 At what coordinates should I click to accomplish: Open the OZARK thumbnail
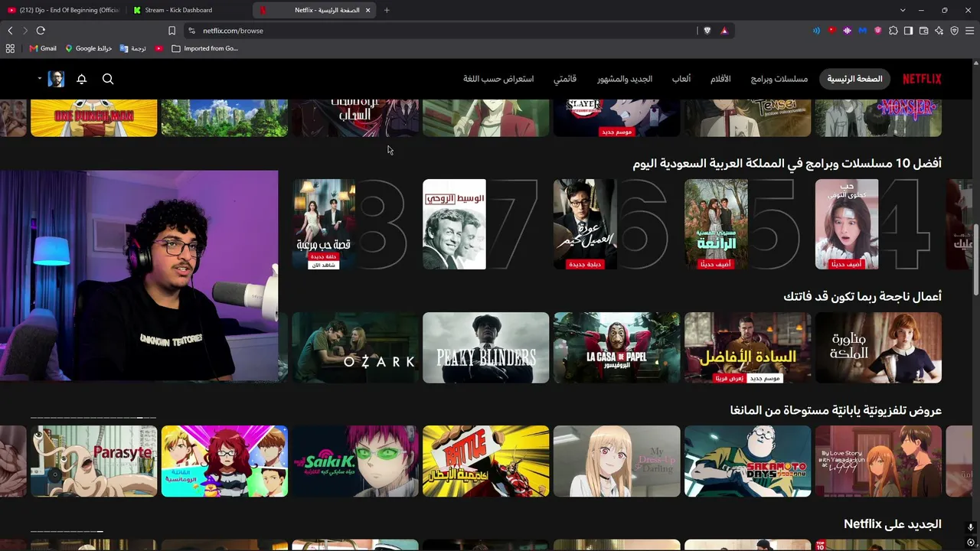[355, 347]
